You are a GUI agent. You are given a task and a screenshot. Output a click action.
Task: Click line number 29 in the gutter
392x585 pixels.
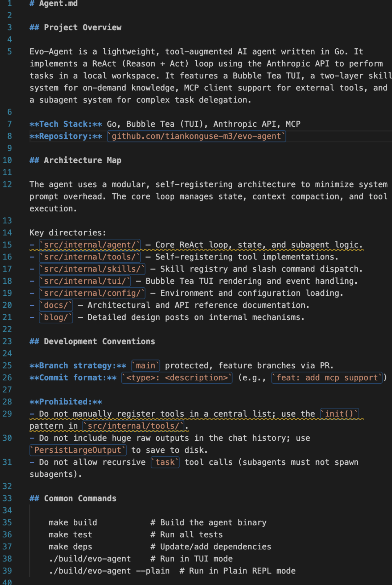tap(7, 414)
